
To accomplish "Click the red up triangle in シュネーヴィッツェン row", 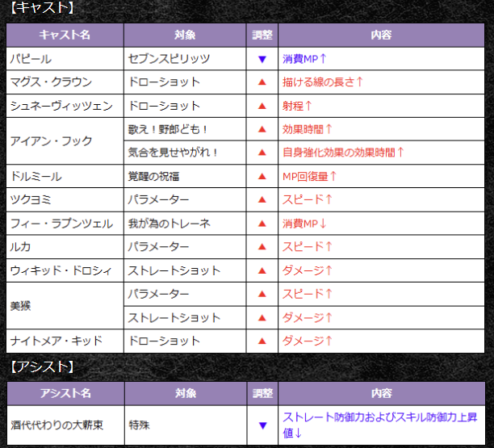I will 262,107.
